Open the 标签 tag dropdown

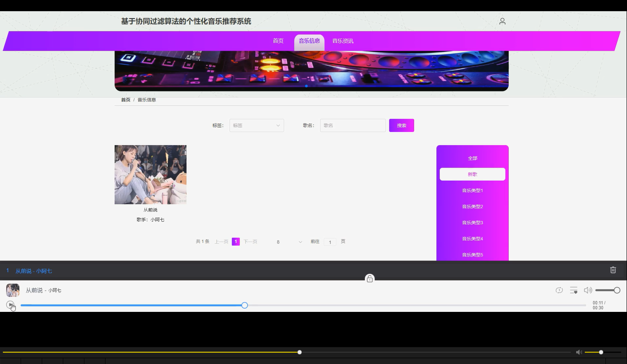click(x=256, y=125)
